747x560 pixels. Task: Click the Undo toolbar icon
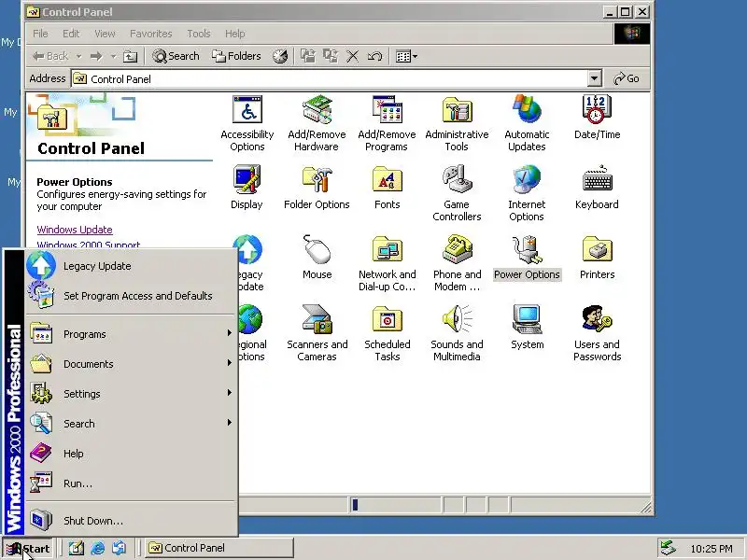click(374, 56)
